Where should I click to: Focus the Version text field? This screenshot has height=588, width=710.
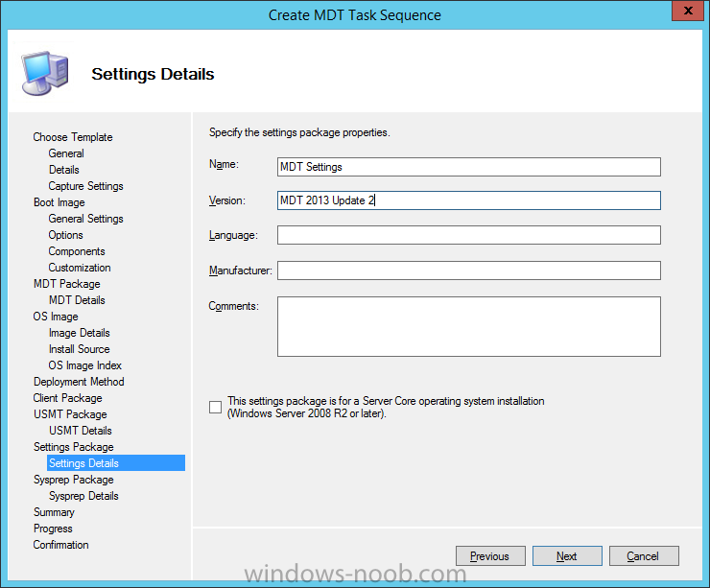click(468, 200)
